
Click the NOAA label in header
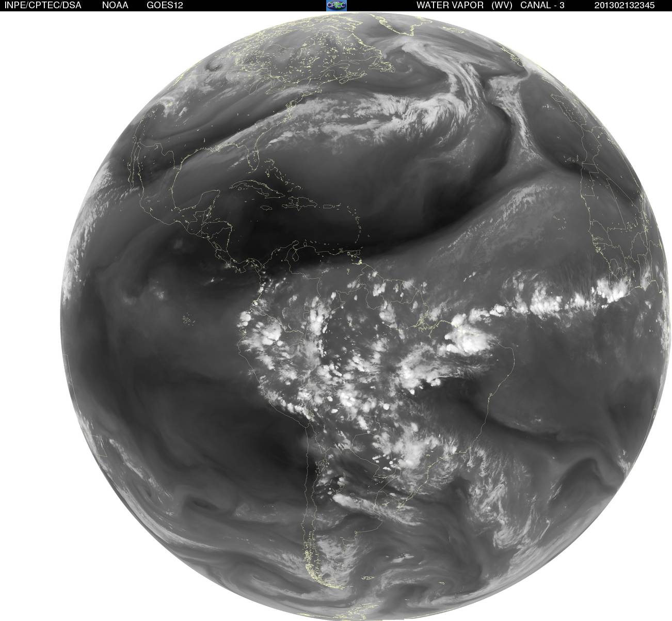tap(115, 5)
